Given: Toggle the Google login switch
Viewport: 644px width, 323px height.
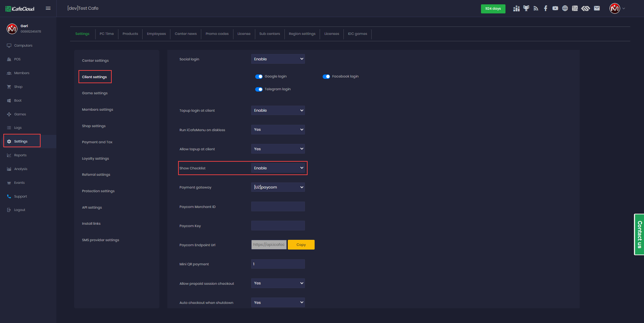Looking at the screenshot, I should 259,76.
